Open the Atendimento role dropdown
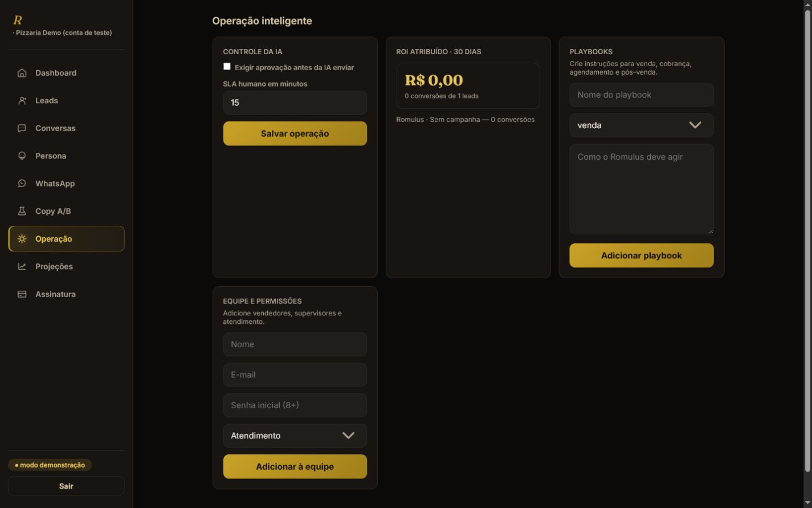The image size is (812, 508). (295, 436)
